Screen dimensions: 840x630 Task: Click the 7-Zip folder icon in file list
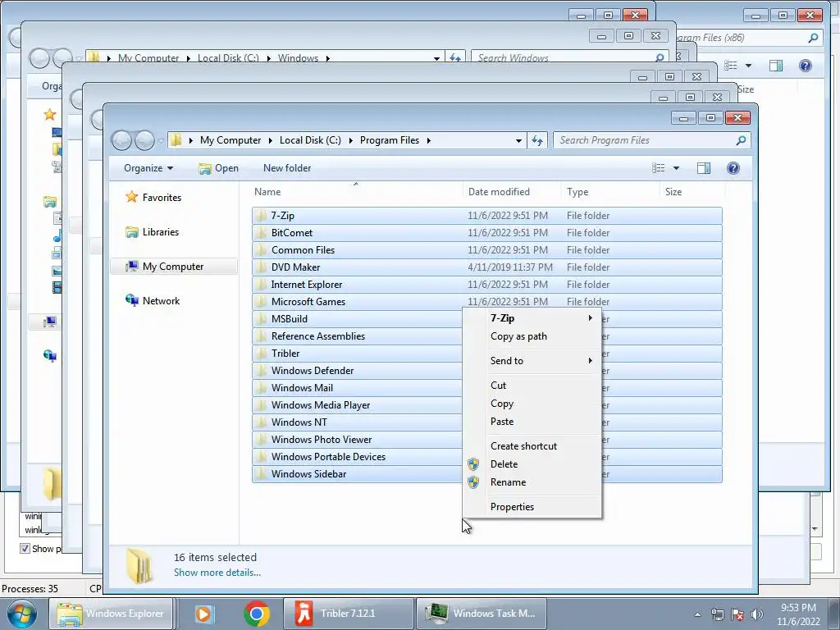261,216
